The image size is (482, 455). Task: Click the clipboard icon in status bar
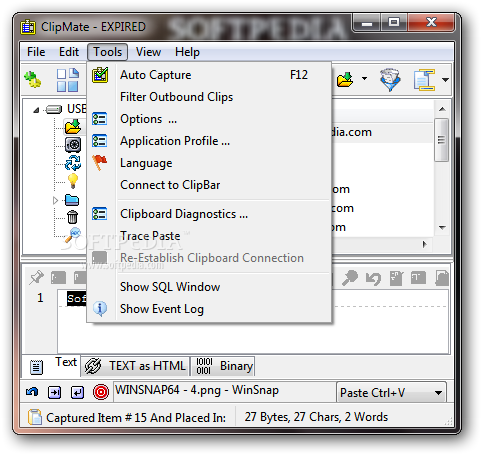(x=35, y=417)
